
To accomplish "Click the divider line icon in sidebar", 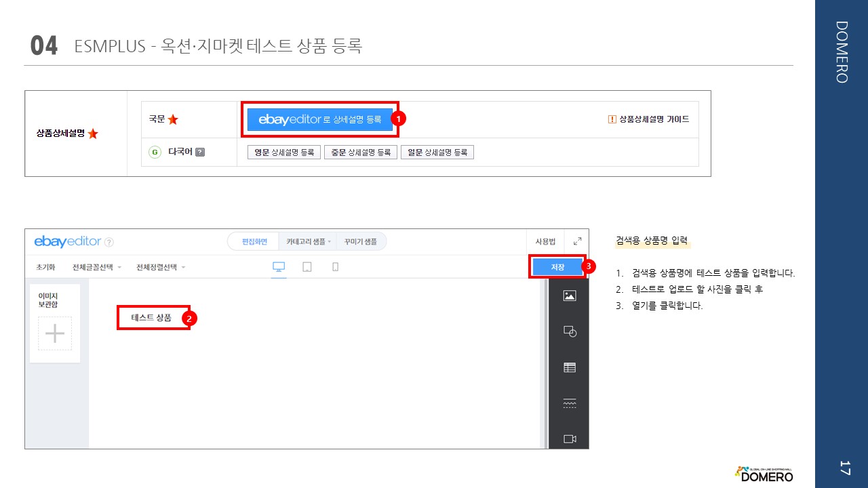I will click(570, 403).
